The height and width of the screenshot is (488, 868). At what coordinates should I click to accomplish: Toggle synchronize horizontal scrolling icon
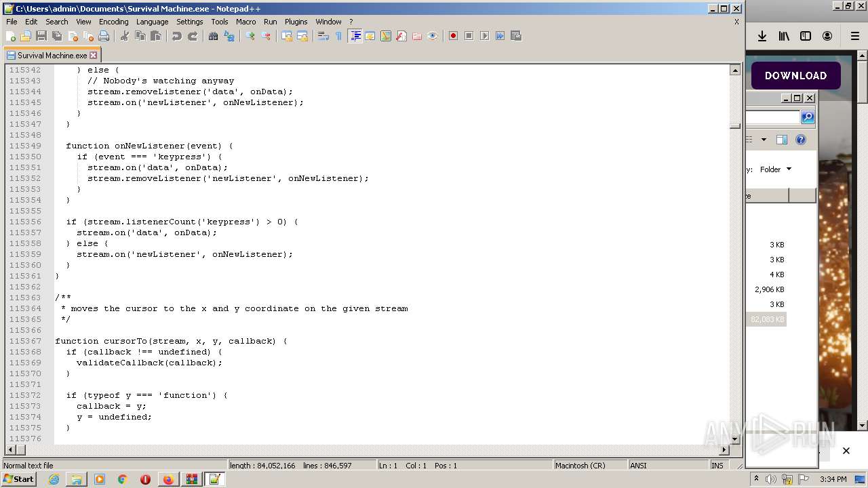point(302,36)
